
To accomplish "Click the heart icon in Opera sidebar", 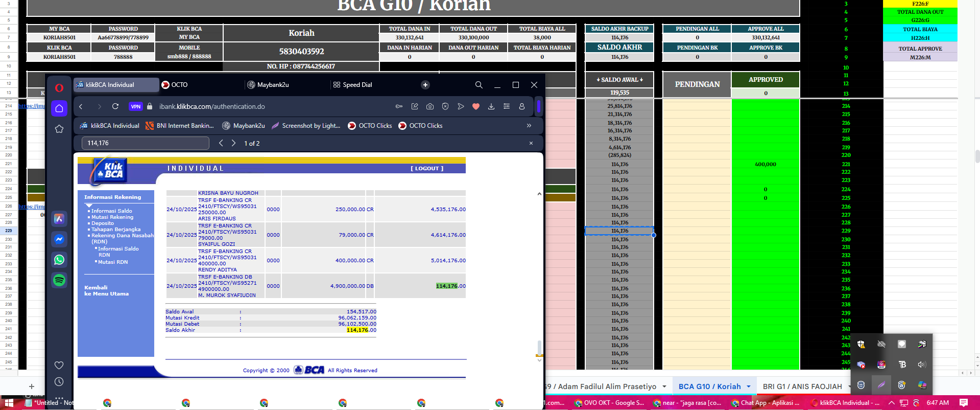I will [x=59, y=365].
